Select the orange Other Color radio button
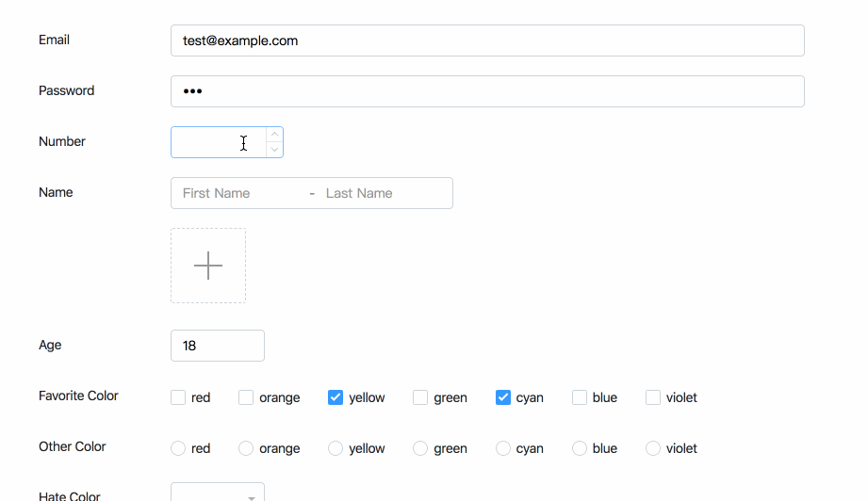The image size is (868, 501). [246, 448]
